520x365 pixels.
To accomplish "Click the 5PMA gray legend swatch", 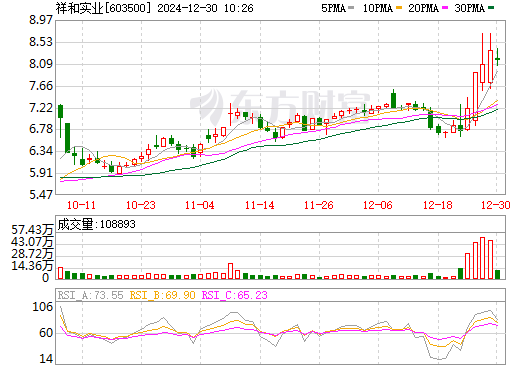I will tap(351, 8).
